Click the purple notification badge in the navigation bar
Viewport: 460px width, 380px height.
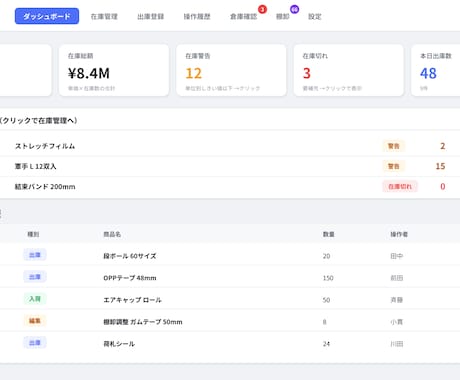pos(294,9)
